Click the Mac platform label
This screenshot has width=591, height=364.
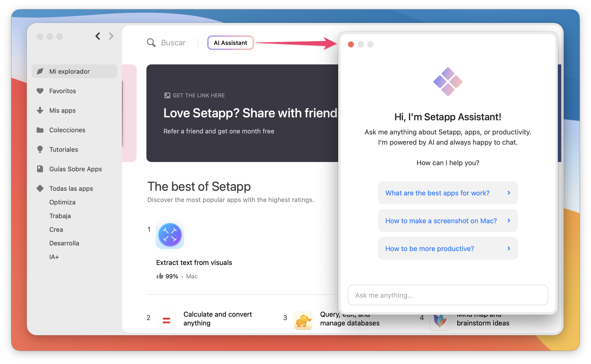tap(192, 276)
